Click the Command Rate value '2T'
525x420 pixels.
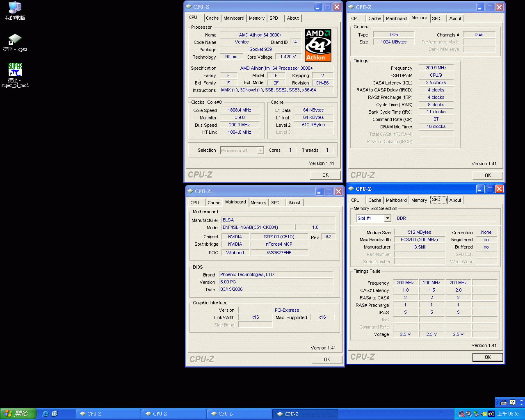436,119
